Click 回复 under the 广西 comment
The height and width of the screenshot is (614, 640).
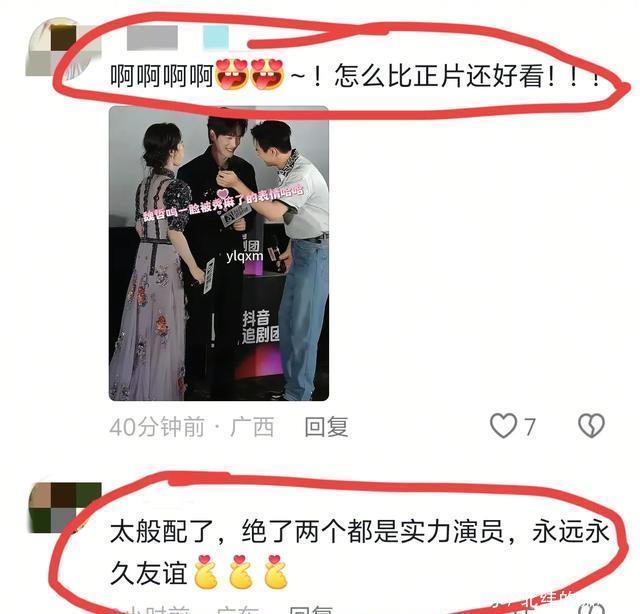pyautogui.click(x=326, y=427)
